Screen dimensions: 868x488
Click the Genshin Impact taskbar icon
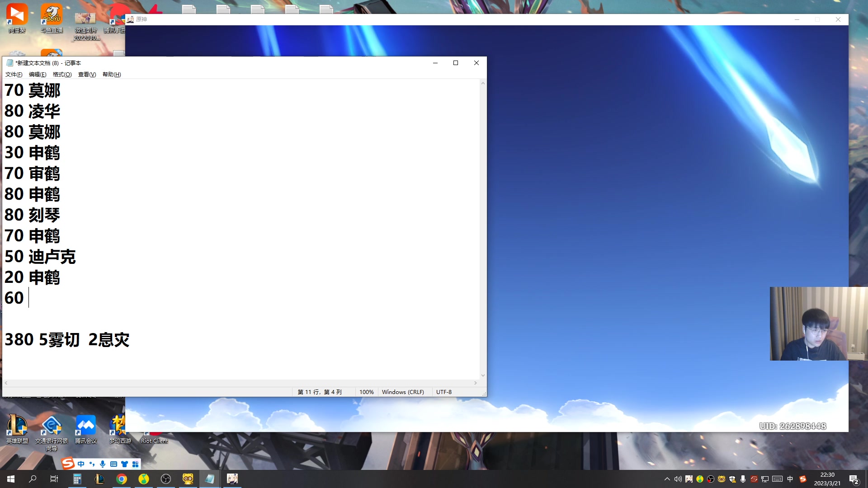tap(232, 479)
